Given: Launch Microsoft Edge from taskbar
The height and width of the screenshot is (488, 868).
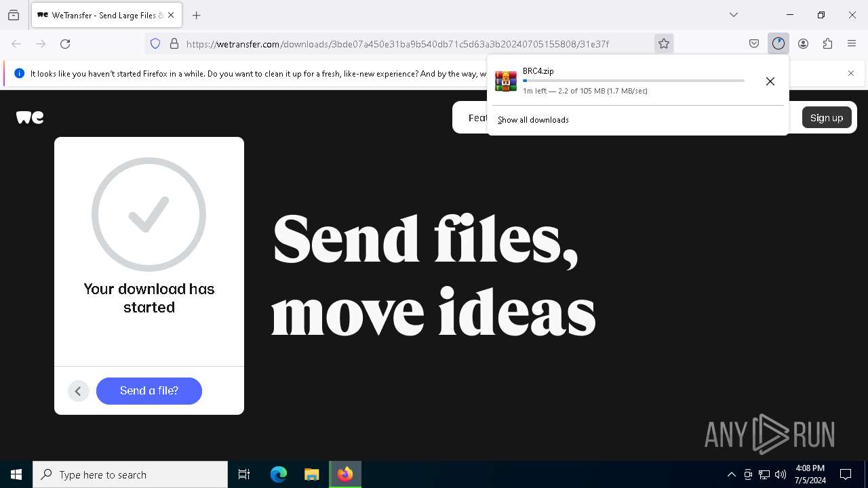Looking at the screenshot, I should click(x=279, y=474).
